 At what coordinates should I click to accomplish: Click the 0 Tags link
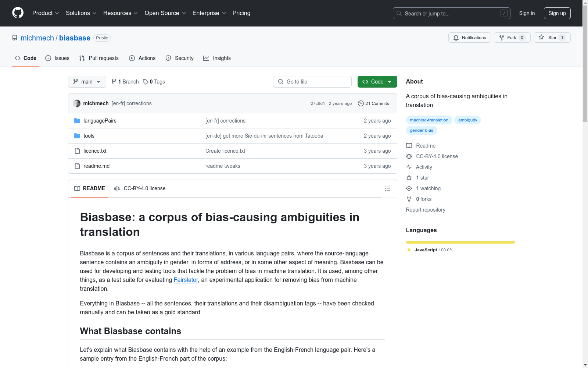154,82
